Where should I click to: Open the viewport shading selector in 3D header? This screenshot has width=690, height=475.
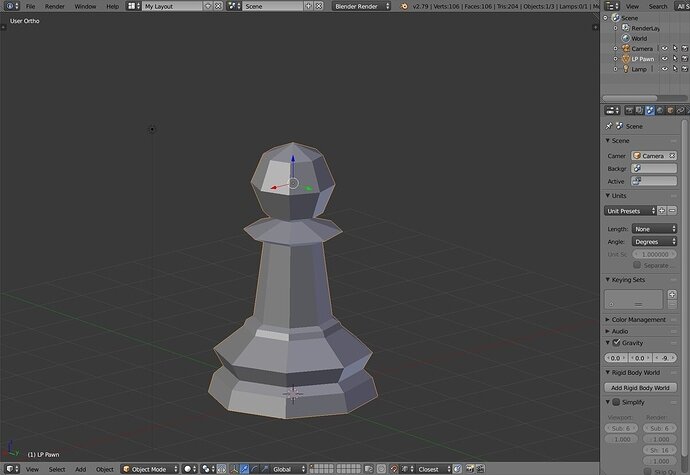point(190,469)
